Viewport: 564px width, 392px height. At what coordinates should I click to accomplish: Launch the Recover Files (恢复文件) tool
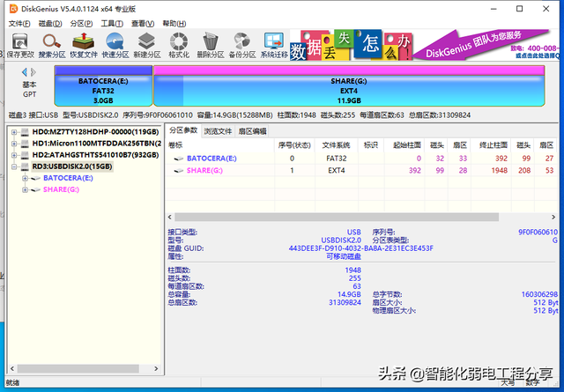coord(84,45)
